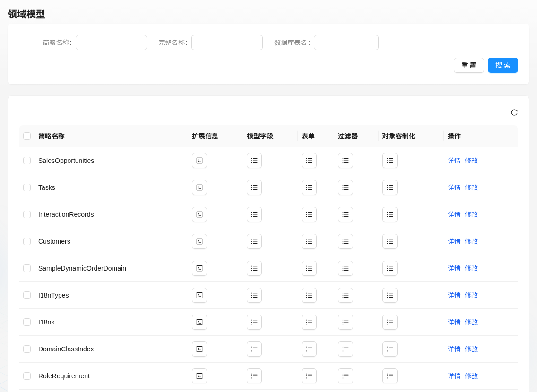Check the InteractionRecords row checkbox
The width and height of the screenshot is (537, 392).
[27, 214]
